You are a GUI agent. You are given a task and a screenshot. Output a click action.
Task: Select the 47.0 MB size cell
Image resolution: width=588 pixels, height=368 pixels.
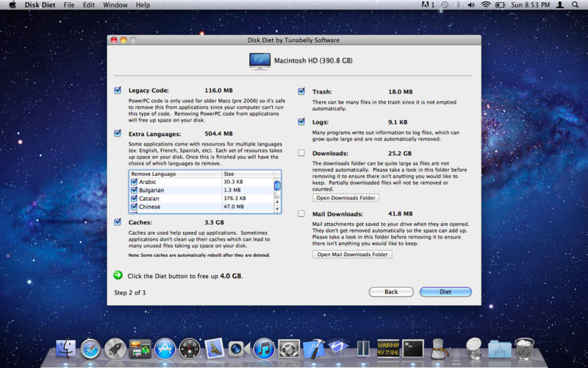(x=234, y=207)
